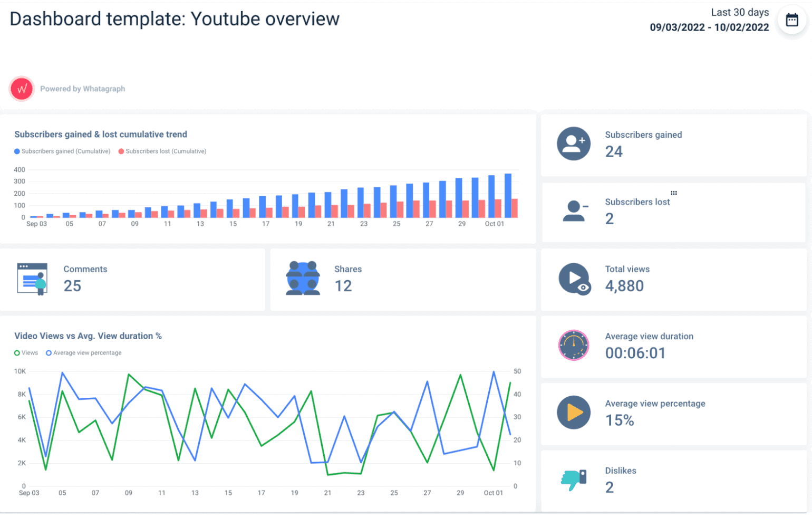Click the Subscribers gained person icon
Screen dimensions: 812x517
pyautogui.click(x=574, y=143)
